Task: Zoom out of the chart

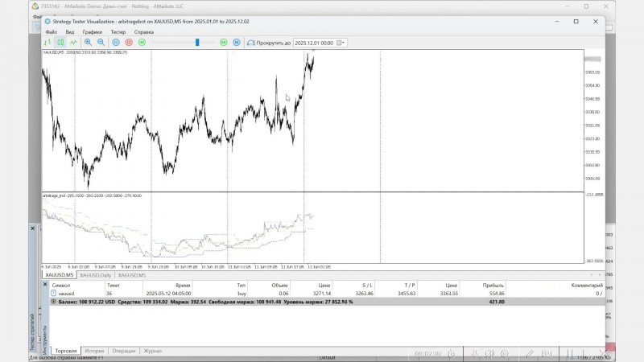Action: tap(101, 43)
